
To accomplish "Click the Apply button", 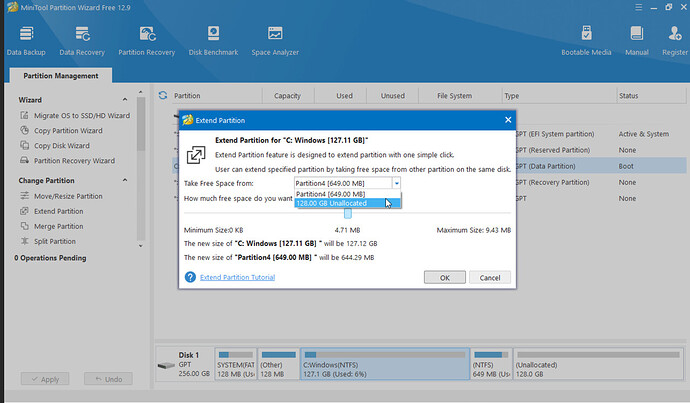I will 45,379.
